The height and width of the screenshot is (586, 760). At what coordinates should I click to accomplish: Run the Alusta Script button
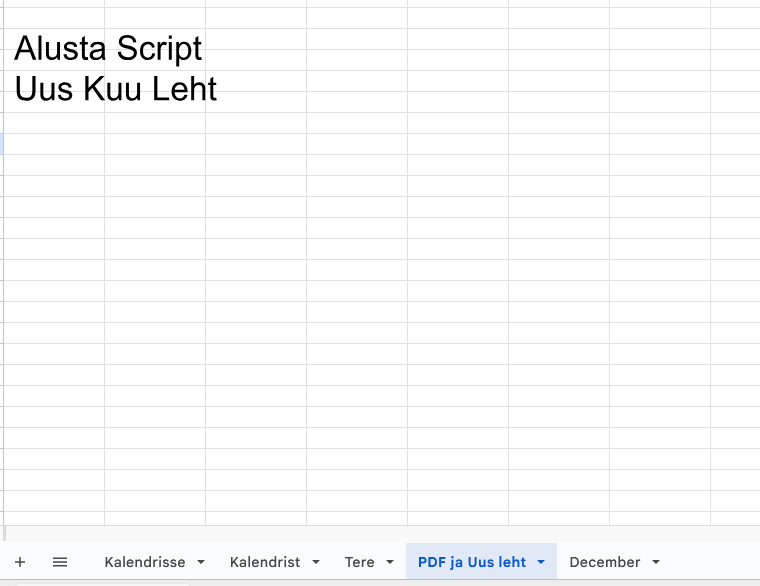coord(108,48)
